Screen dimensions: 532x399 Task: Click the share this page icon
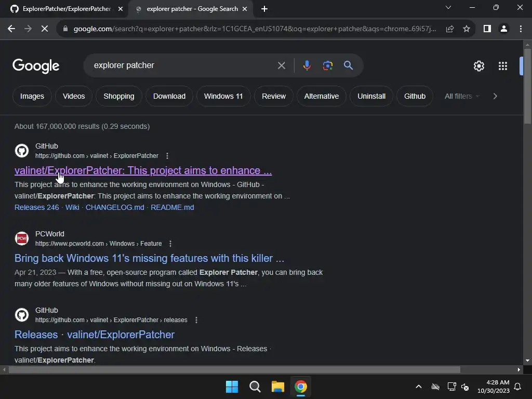(450, 29)
